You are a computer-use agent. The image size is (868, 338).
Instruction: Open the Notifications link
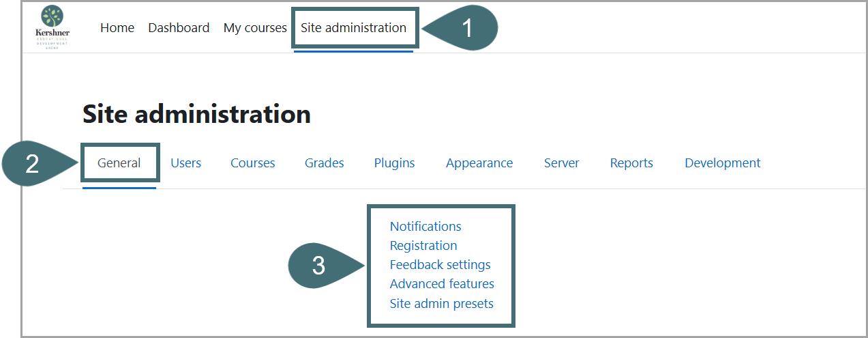tap(425, 227)
